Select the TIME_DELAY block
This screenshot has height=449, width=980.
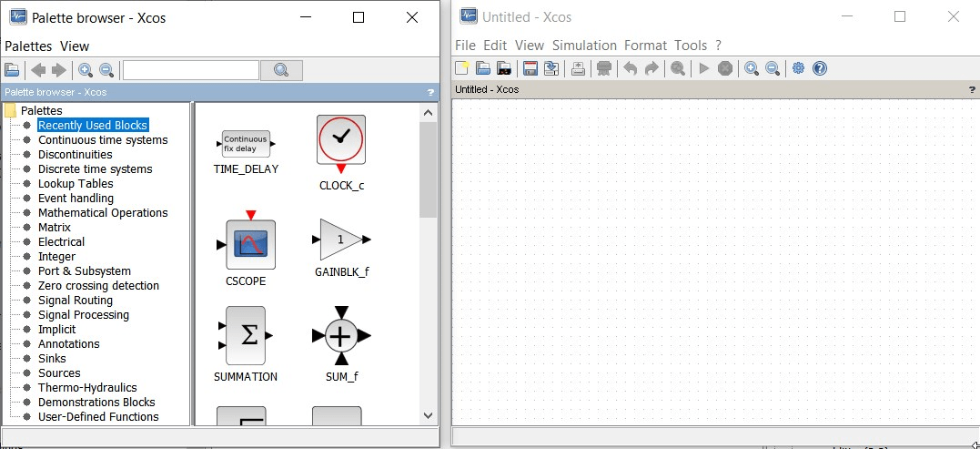click(247, 151)
